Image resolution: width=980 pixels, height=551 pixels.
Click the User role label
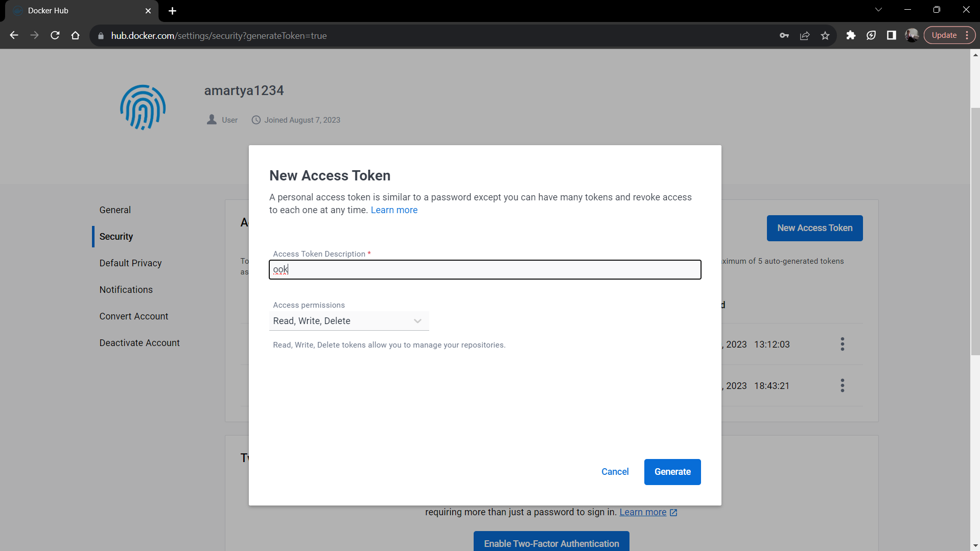click(x=229, y=120)
